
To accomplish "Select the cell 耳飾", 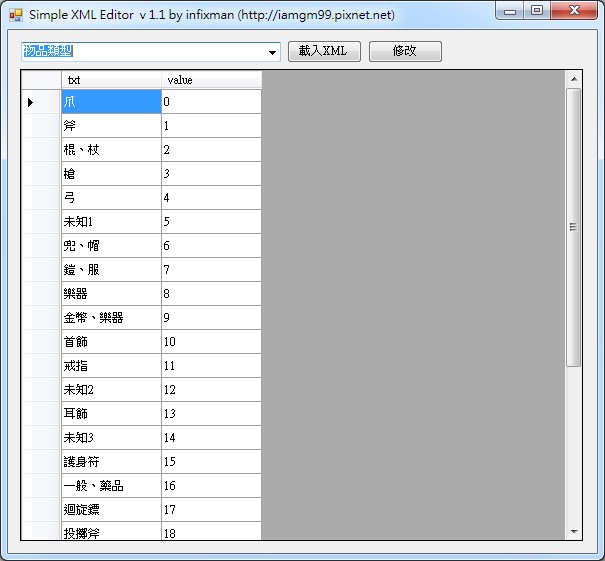I will [x=111, y=414].
